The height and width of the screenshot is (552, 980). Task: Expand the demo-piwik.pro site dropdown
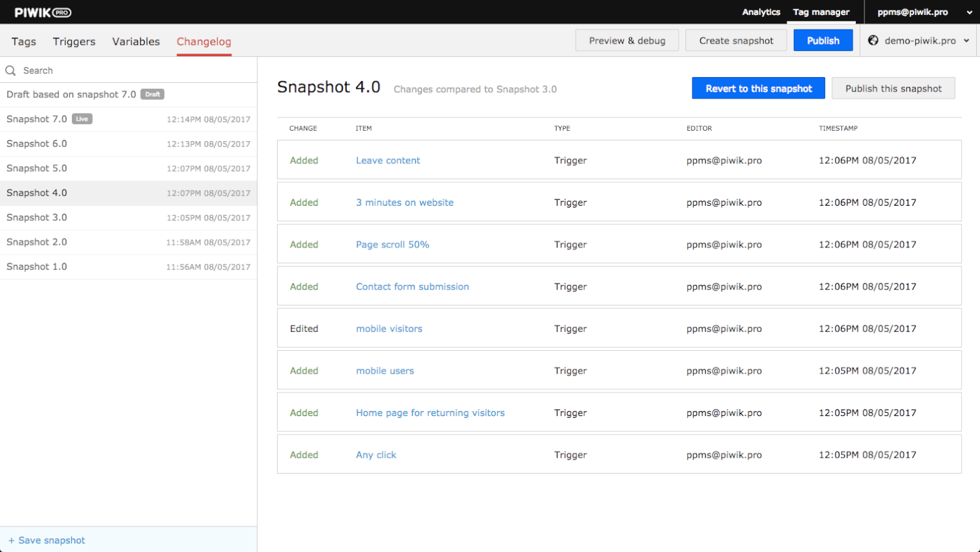click(x=966, y=41)
